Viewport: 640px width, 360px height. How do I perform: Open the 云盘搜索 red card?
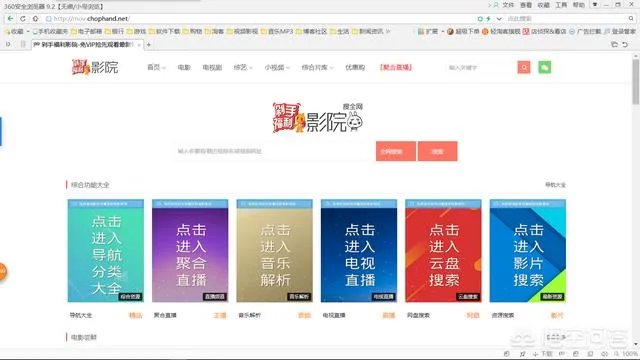[443, 251]
